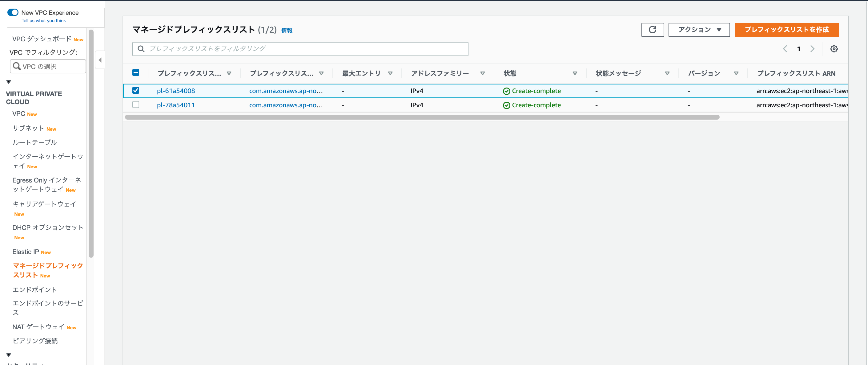Open the table preferences gear
This screenshot has height=365, width=868.
[x=834, y=49]
